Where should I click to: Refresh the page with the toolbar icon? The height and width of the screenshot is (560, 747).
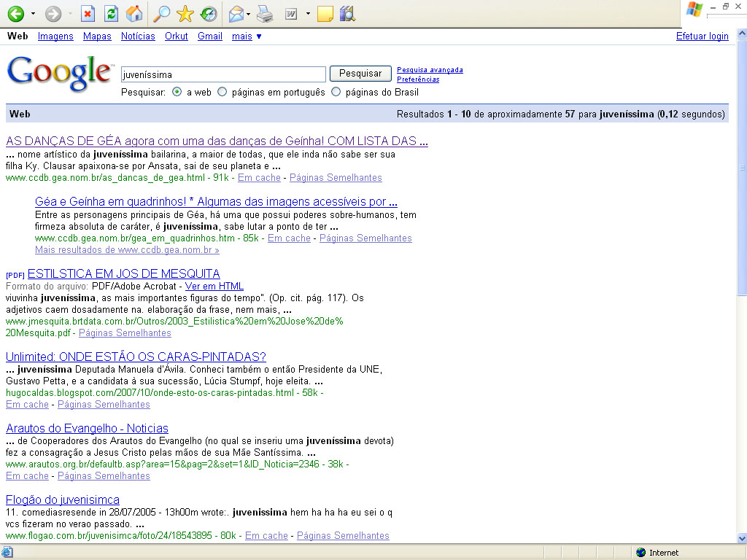(110, 13)
